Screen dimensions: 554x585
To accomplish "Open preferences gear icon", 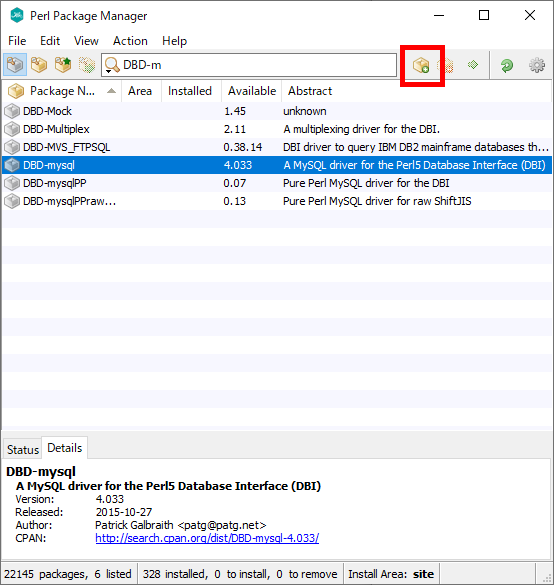I will [x=537, y=65].
